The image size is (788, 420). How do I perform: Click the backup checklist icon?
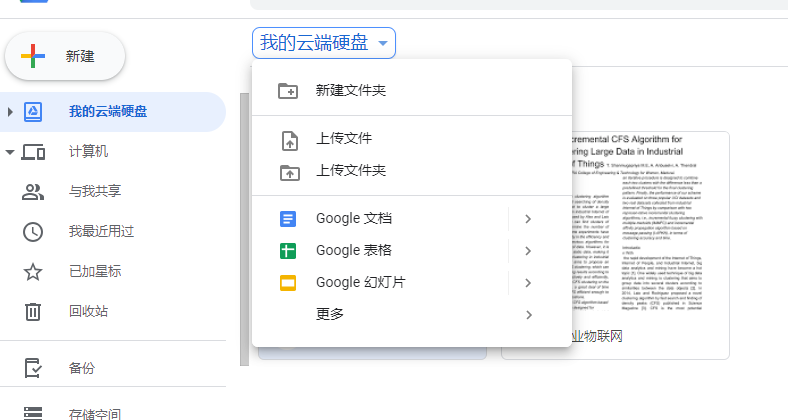click(33, 368)
